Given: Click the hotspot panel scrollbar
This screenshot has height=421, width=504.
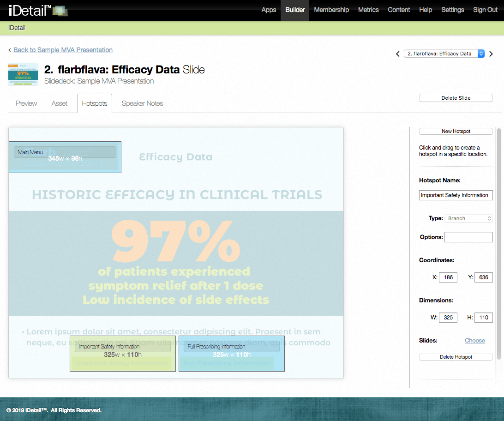Looking at the screenshot, I should pyautogui.click(x=499, y=244).
